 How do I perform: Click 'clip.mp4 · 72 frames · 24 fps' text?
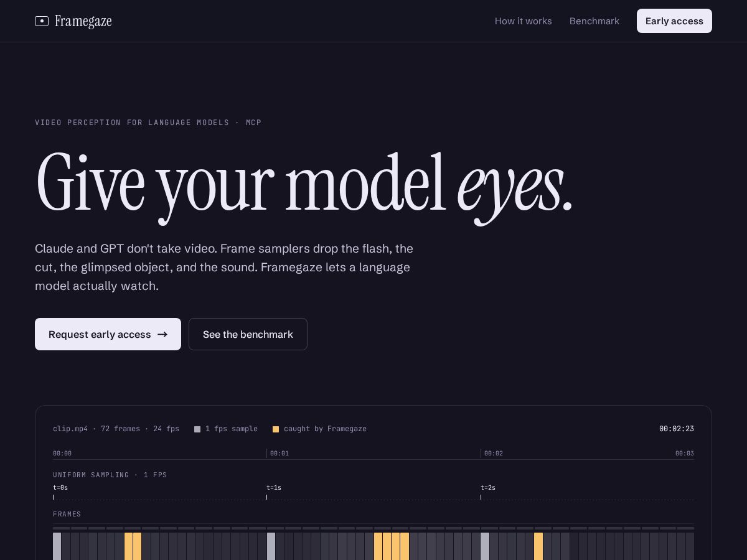(116, 429)
